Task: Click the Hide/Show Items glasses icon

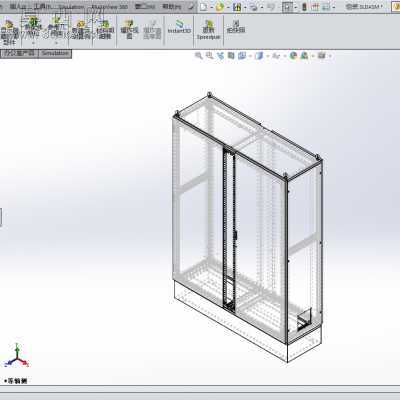Action: coord(276,56)
